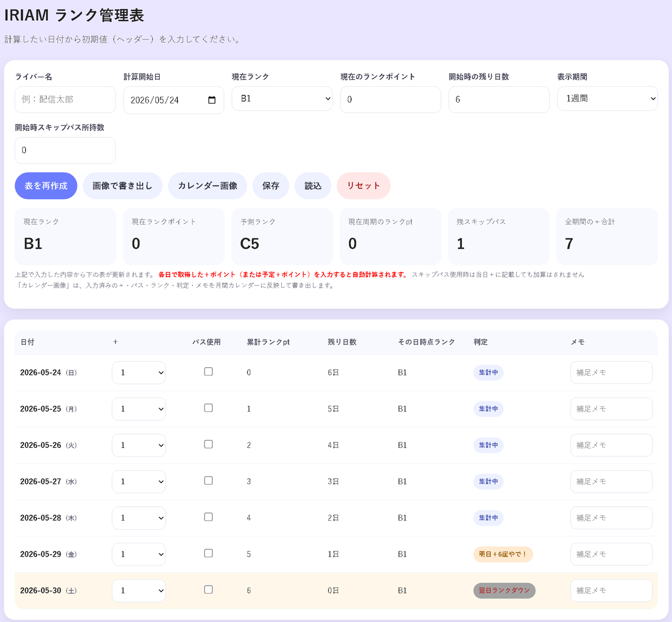
Task: Click the 翌日ランクダウン status badge
Action: tap(504, 591)
